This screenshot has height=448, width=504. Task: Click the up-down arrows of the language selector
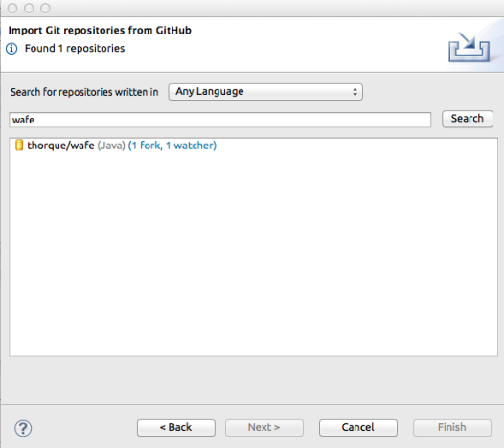355,92
